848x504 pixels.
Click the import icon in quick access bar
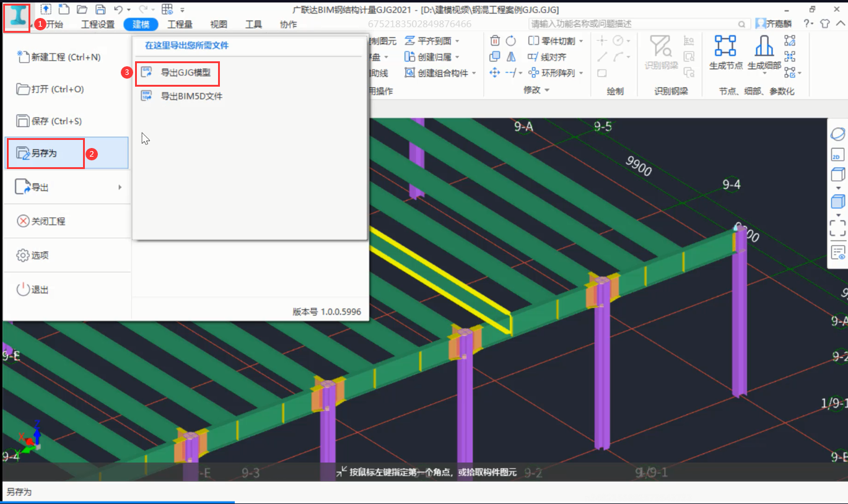click(46, 9)
